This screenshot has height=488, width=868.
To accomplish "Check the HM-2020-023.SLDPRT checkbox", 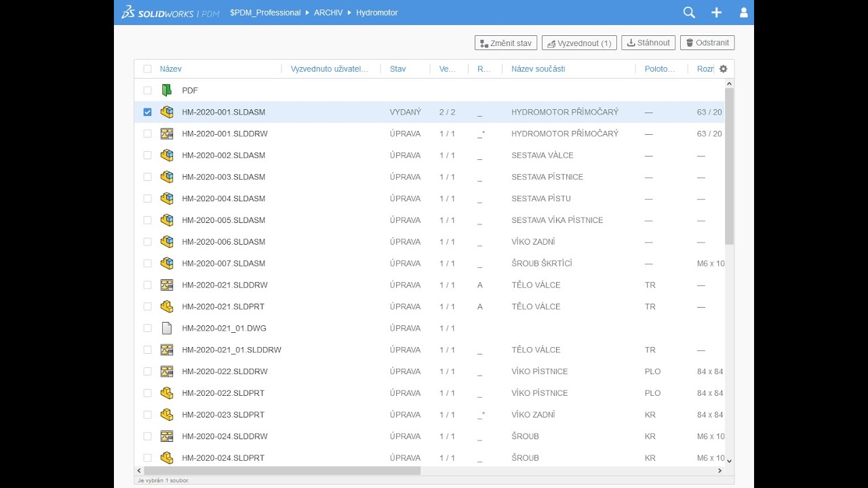I will coord(147,415).
